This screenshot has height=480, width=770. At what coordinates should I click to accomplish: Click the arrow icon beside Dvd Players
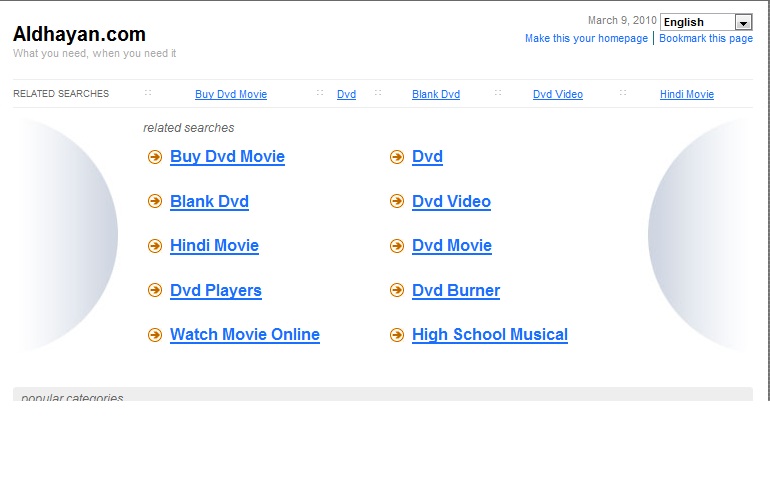[x=155, y=290]
